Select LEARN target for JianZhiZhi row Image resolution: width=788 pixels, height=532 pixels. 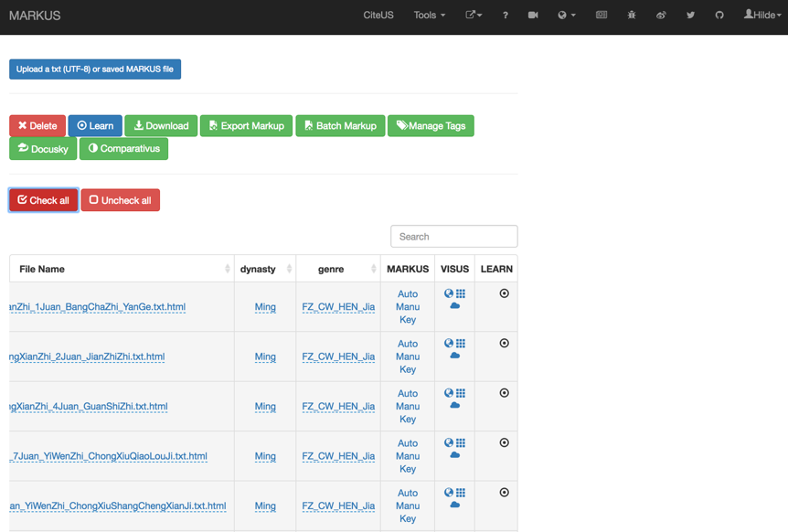pyautogui.click(x=504, y=343)
